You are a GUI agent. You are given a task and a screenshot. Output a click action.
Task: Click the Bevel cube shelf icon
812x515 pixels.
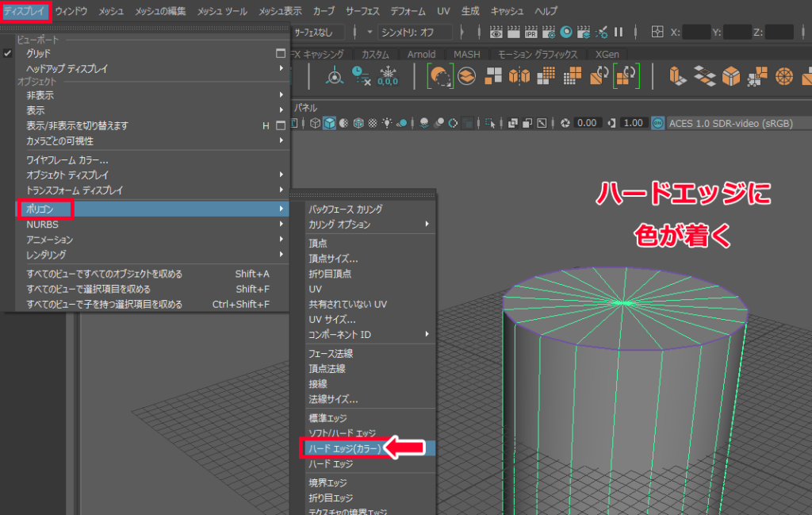[730, 76]
